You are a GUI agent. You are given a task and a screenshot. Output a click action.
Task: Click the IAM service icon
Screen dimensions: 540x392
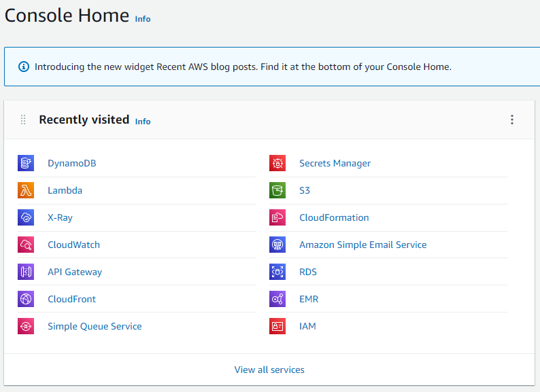click(x=277, y=326)
